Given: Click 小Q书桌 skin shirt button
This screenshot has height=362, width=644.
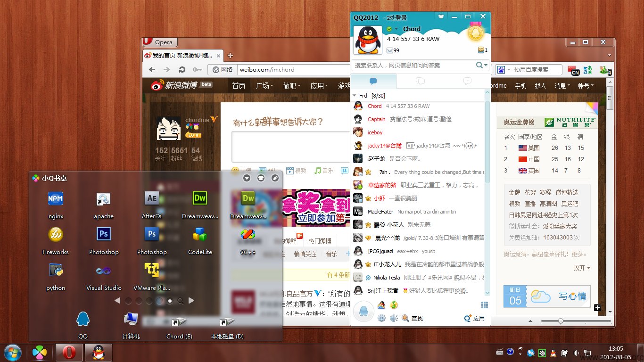Looking at the screenshot, I should (261, 178).
